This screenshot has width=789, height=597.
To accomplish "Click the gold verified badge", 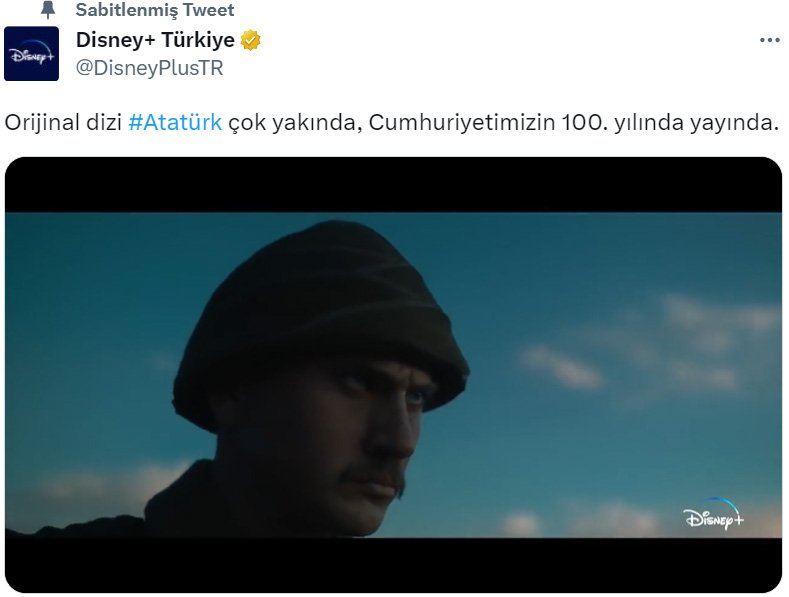I will pyautogui.click(x=251, y=40).
